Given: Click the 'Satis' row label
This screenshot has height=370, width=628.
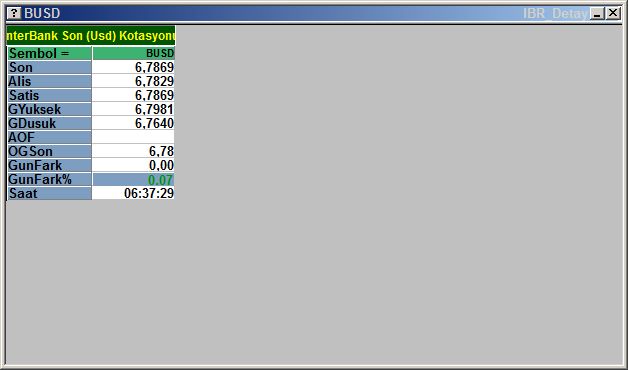Looking at the screenshot, I should [x=50, y=95].
